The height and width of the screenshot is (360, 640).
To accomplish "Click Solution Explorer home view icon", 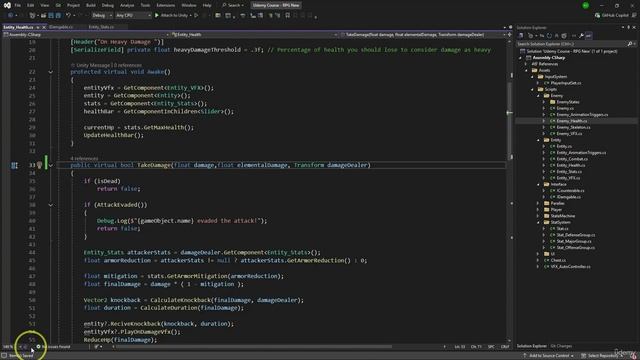I will pyautogui.click(x=521, y=36).
